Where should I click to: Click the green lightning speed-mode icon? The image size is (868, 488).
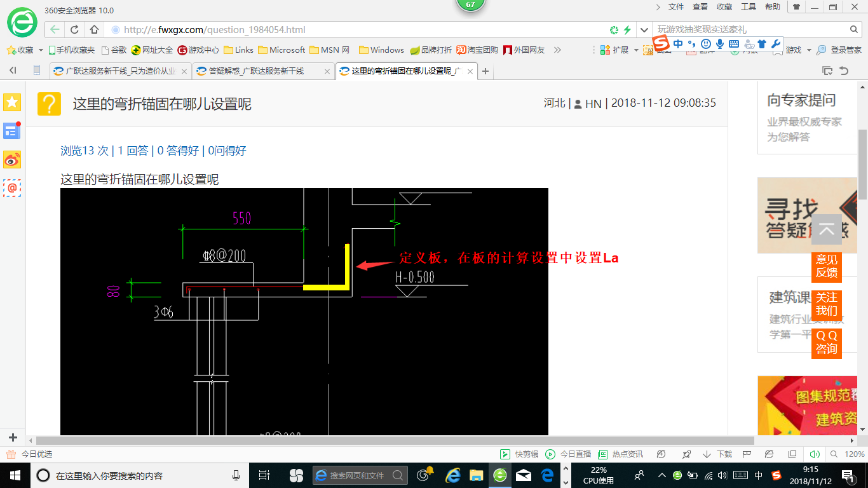[x=627, y=30]
